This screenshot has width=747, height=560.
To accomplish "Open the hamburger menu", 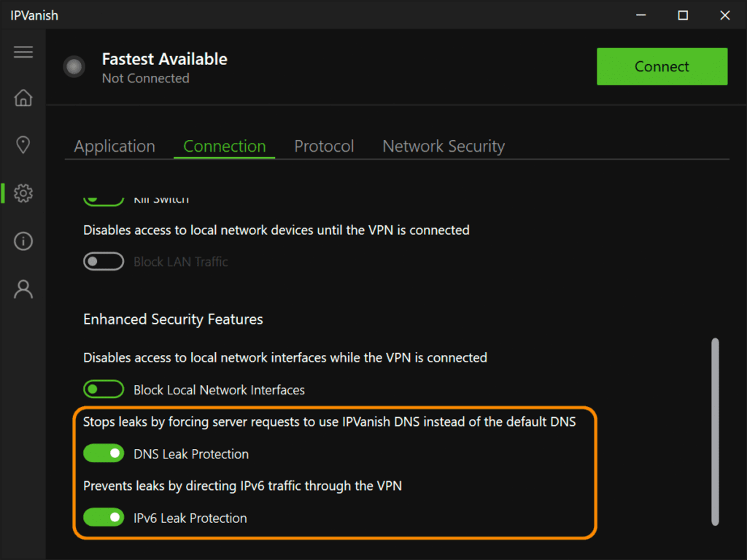I will pos(23,52).
